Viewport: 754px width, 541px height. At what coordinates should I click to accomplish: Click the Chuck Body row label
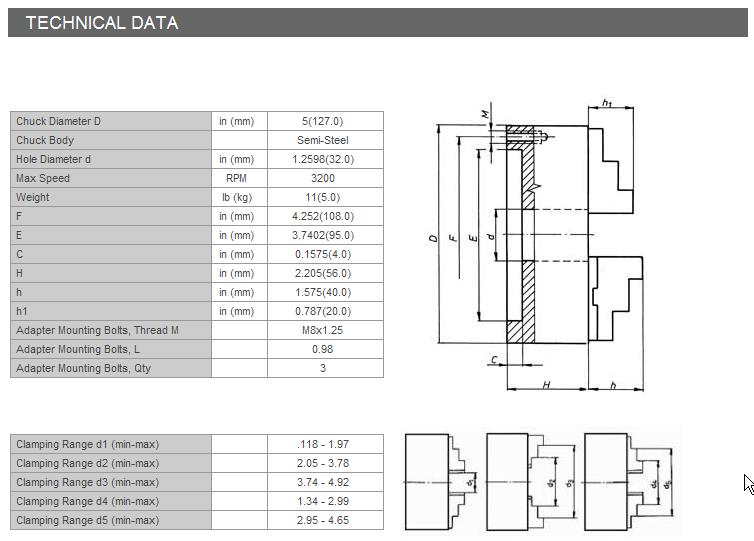click(x=45, y=140)
